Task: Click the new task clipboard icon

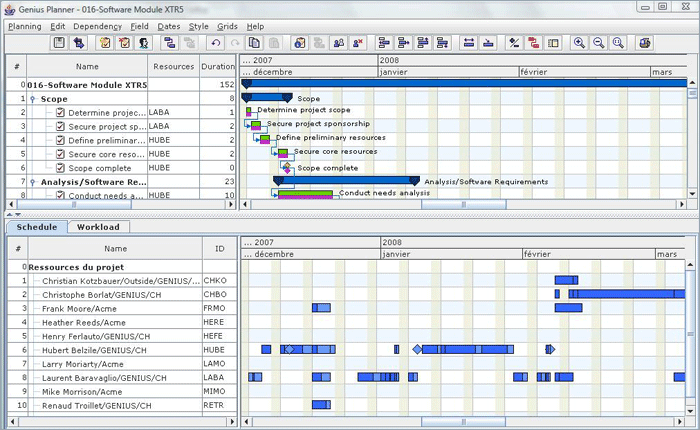Action: coord(105,43)
